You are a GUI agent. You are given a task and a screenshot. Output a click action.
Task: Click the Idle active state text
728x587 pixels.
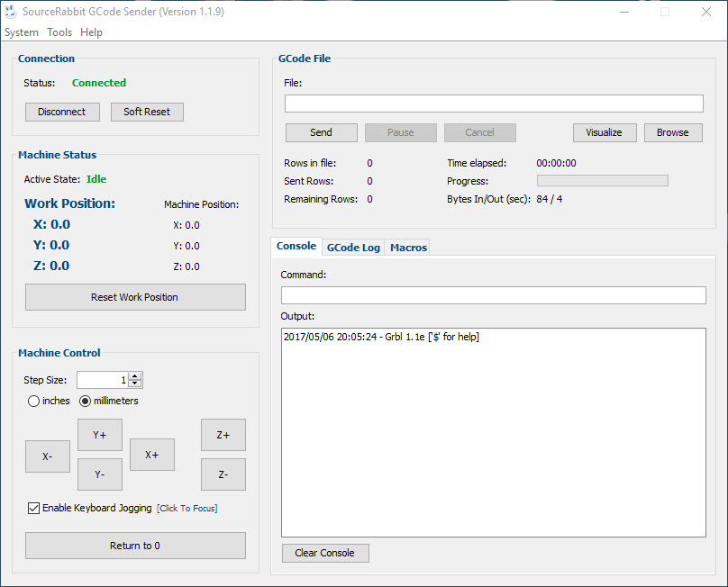tap(96, 179)
